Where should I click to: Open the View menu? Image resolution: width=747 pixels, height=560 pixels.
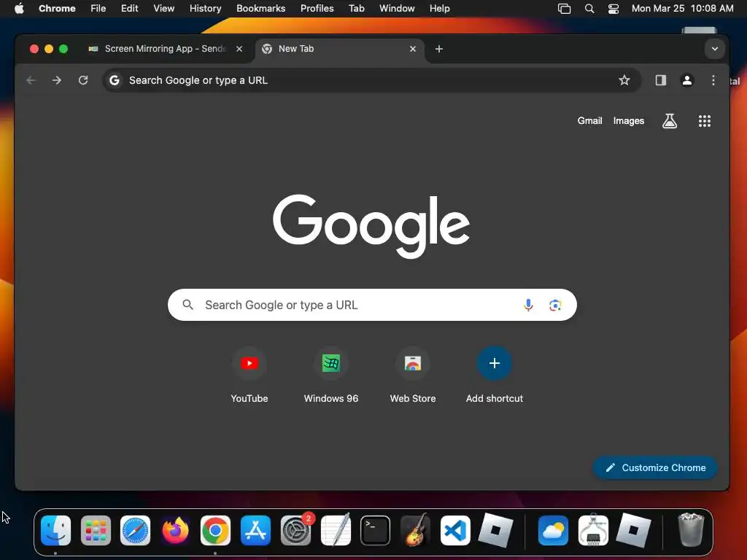163,9
